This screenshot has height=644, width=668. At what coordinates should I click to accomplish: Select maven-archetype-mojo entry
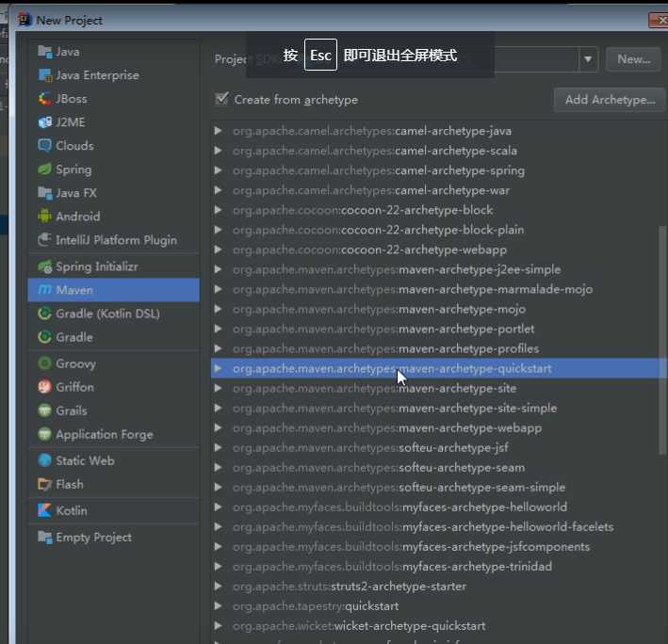(379, 309)
